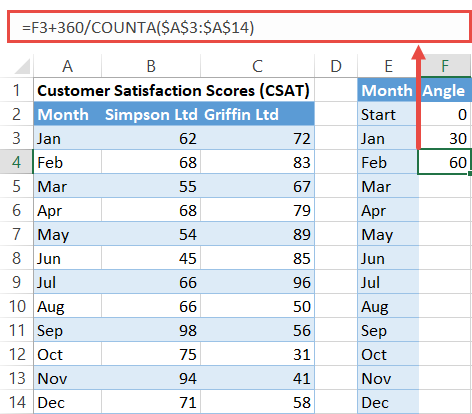Select column D header
The image size is (472, 414).
click(336, 66)
